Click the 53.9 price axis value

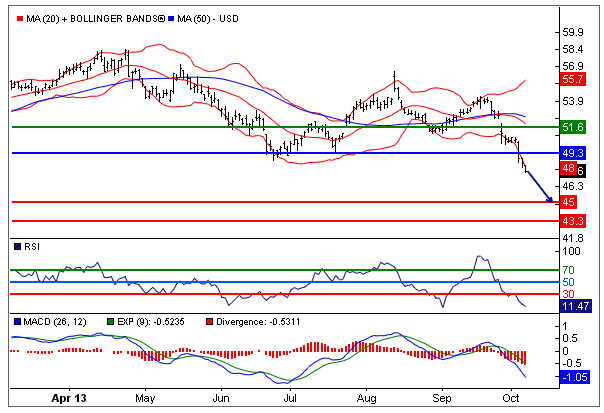tap(573, 101)
